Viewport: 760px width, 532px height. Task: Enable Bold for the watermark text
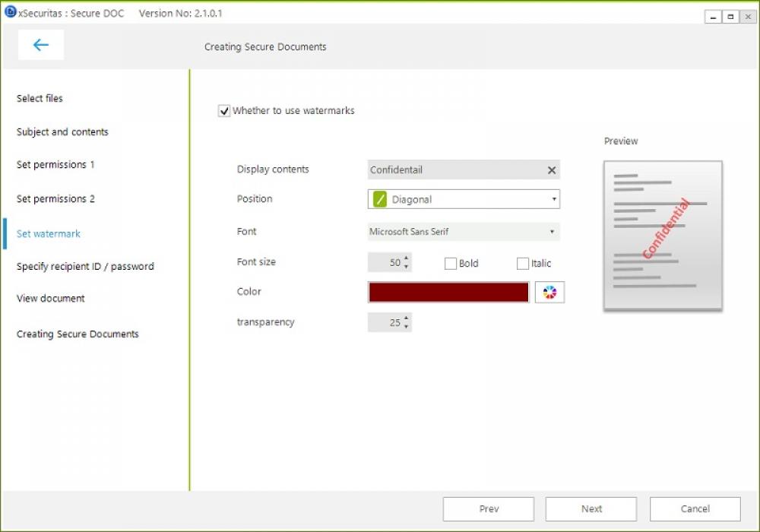[450, 263]
